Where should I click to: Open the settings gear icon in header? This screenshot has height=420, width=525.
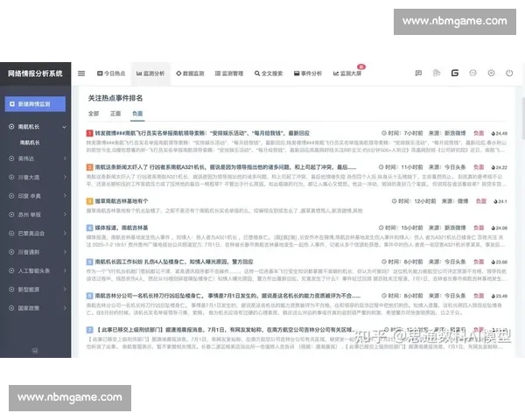point(491,73)
